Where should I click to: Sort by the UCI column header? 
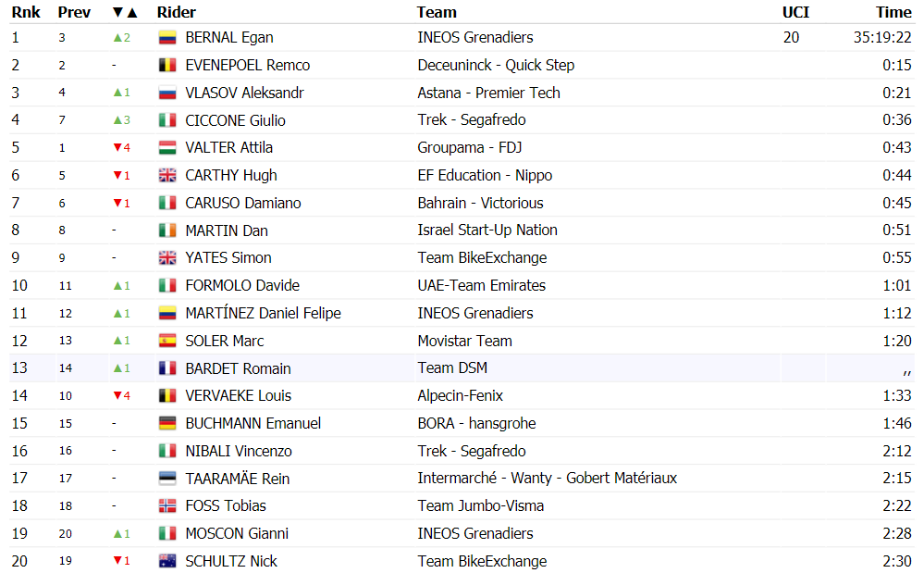[795, 12]
